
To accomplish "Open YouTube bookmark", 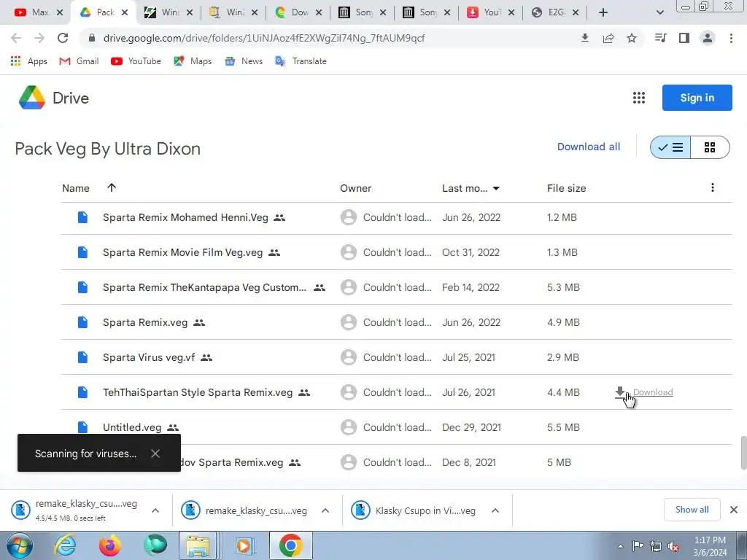I will point(136,61).
